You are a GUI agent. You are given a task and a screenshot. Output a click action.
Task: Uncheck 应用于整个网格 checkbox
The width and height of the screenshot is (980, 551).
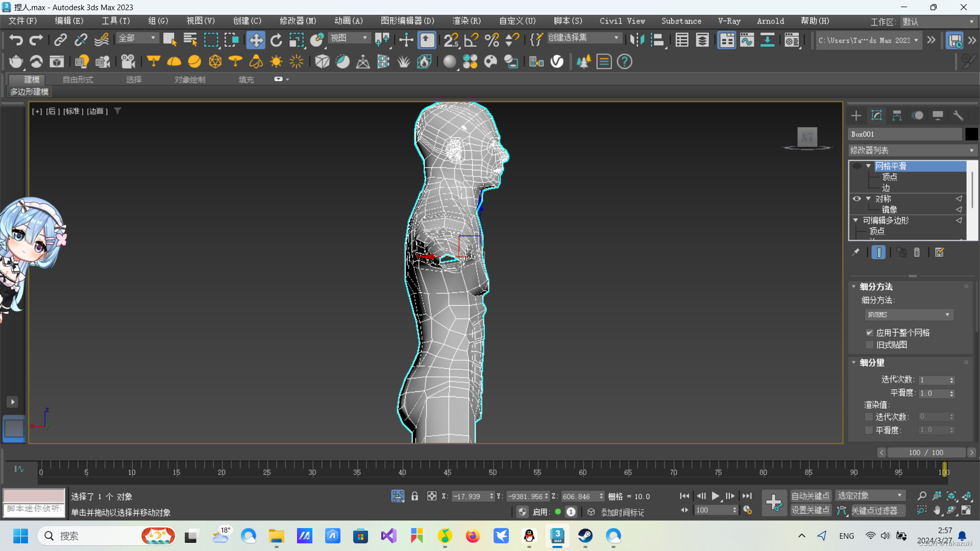[x=869, y=333]
